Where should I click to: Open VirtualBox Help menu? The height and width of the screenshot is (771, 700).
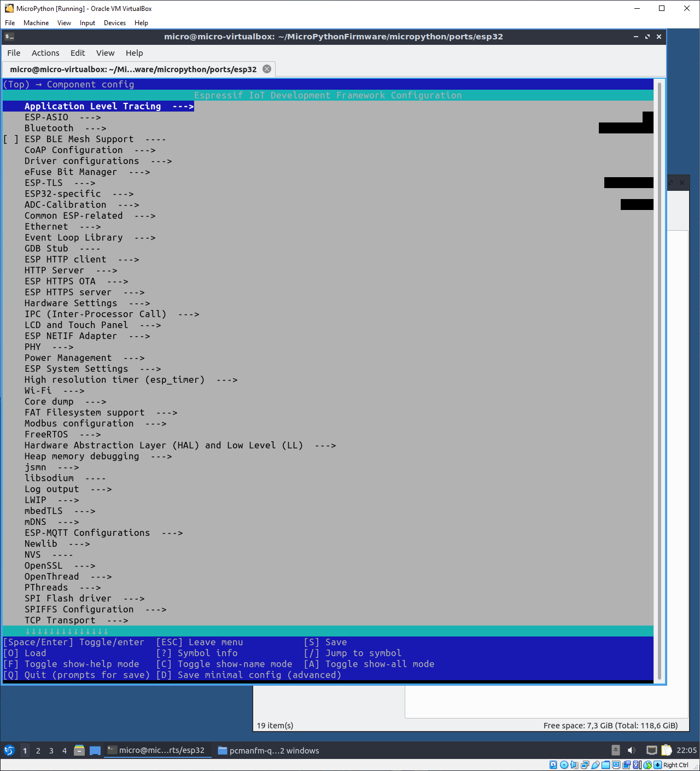[141, 23]
